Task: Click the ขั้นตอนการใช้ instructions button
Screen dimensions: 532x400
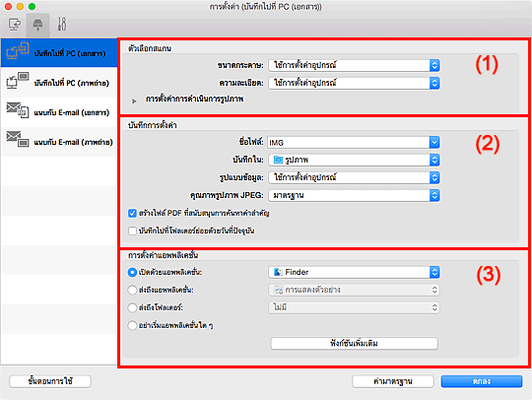Action: point(50,381)
